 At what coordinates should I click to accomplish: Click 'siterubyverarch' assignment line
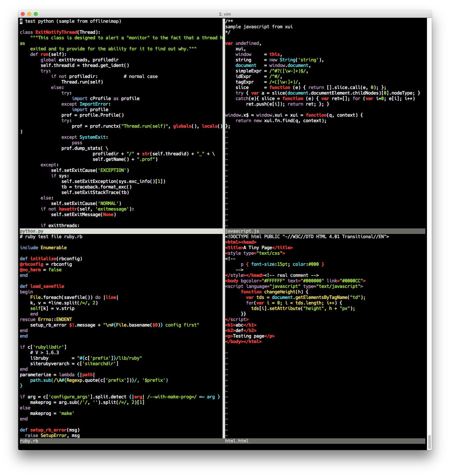pos(74,364)
